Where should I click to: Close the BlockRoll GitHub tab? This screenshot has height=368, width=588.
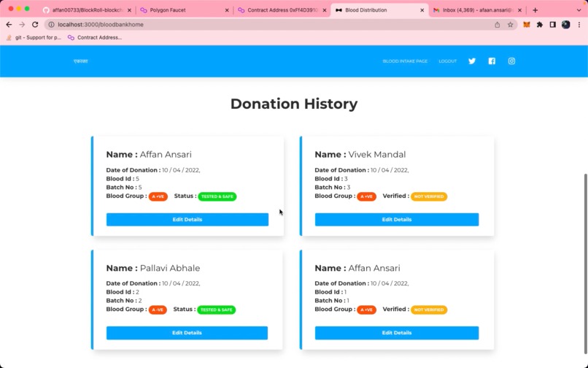pos(129,10)
